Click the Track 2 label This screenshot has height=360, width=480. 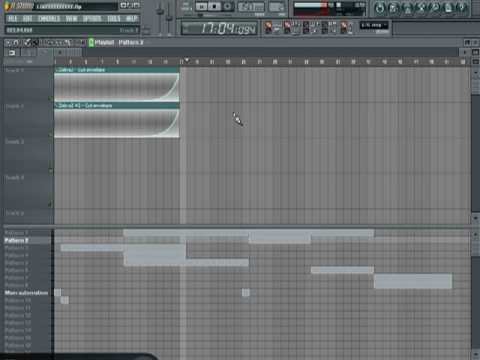pyautogui.click(x=14, y=106)
